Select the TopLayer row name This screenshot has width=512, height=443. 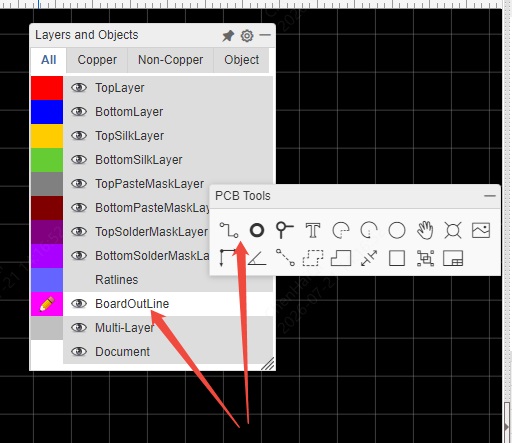[x=120, y=88]
